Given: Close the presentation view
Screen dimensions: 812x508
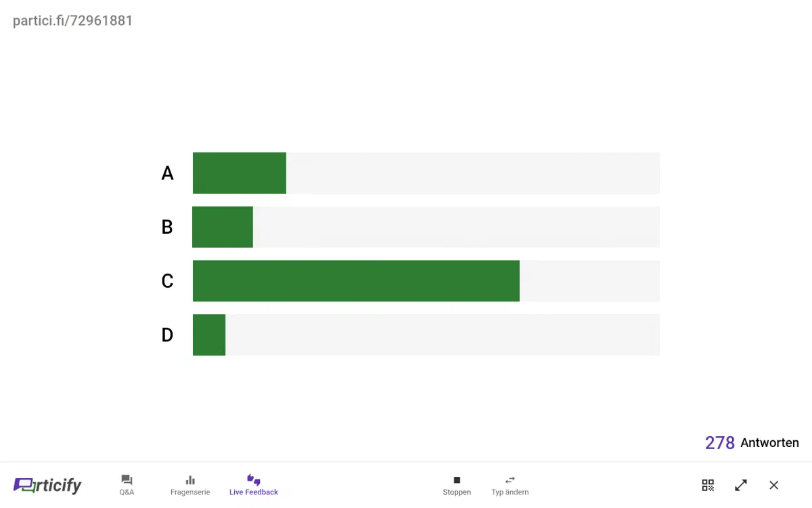Looking at the screenshot, I should pos(774,485).
